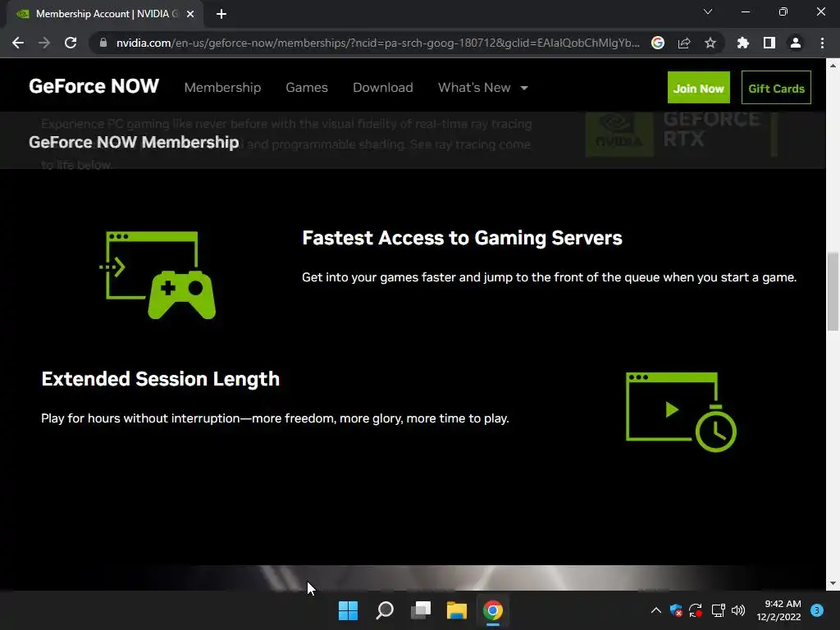View site security lock information
This screenshot has height=630, width=840.
[x=103, y=43]
